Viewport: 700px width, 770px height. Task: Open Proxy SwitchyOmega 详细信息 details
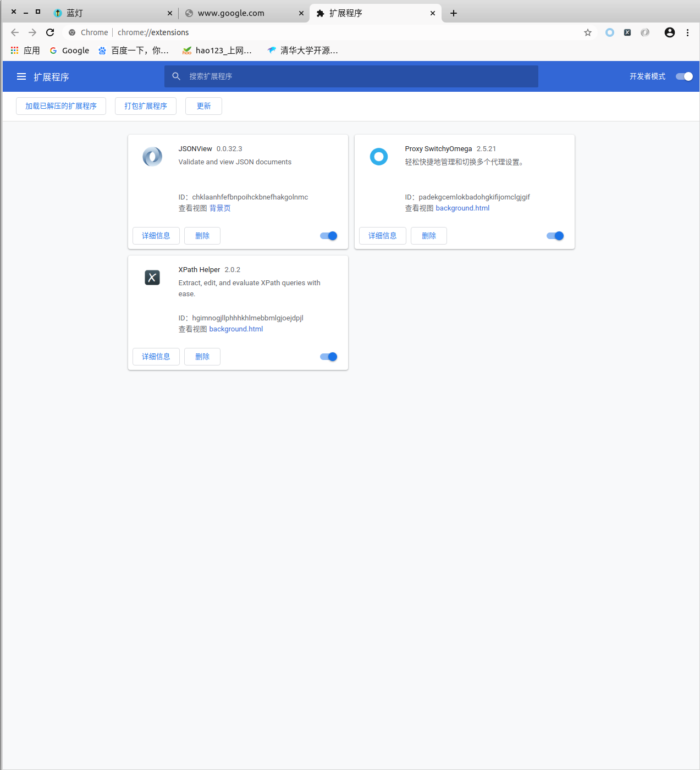[383, 236]
